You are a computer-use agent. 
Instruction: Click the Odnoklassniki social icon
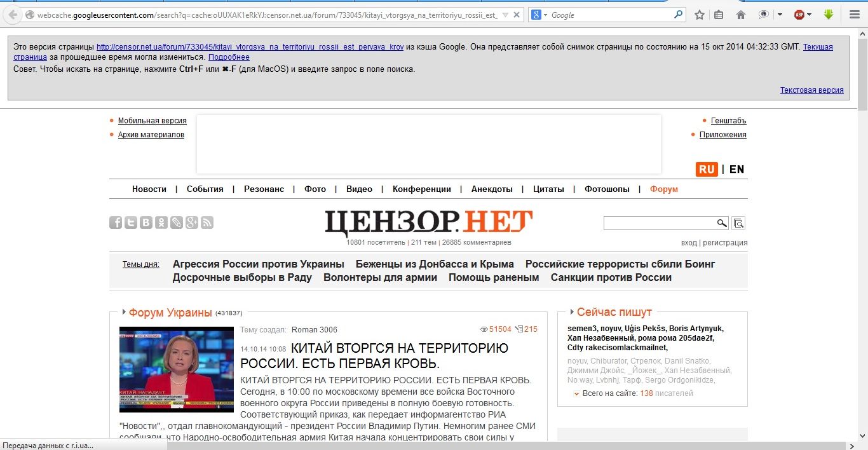pos(161,222)
